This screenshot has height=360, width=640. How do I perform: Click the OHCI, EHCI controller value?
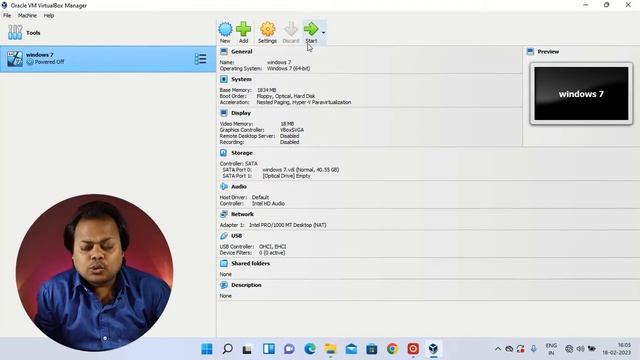(x=272, y=247)
